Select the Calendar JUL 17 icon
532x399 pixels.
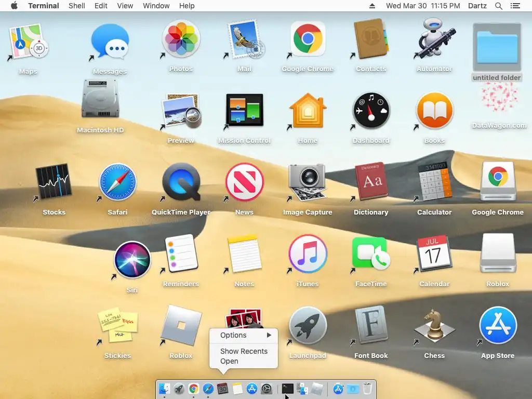click(x=434, y=254)
